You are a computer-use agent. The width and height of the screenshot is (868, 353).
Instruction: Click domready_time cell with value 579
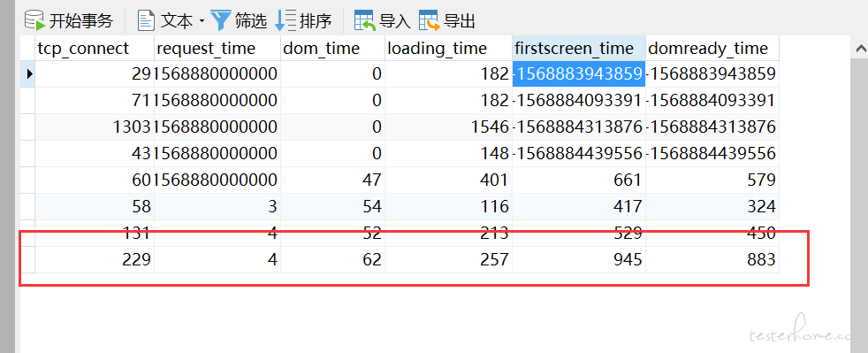(712, 180)
